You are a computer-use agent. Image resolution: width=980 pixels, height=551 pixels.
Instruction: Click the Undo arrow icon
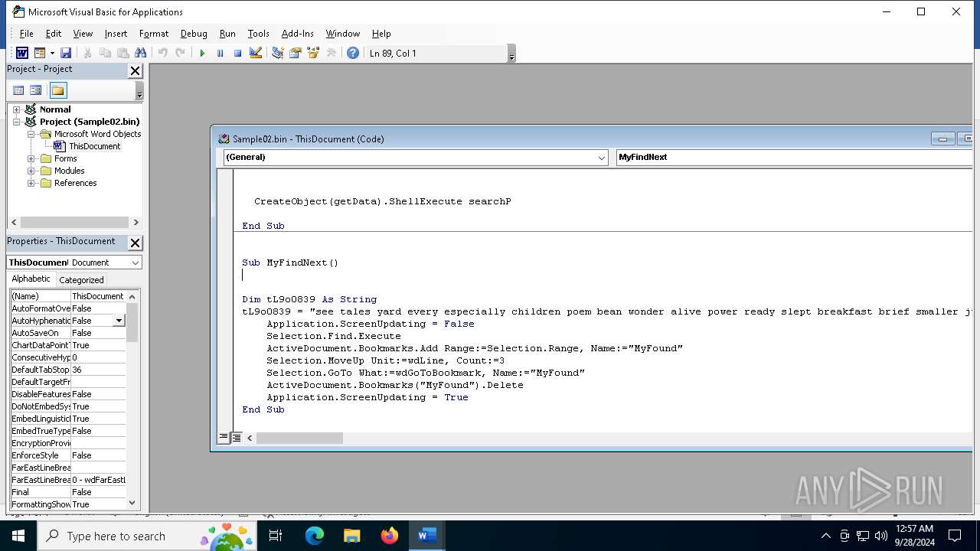pyautogui.click(x=162, y=53)
